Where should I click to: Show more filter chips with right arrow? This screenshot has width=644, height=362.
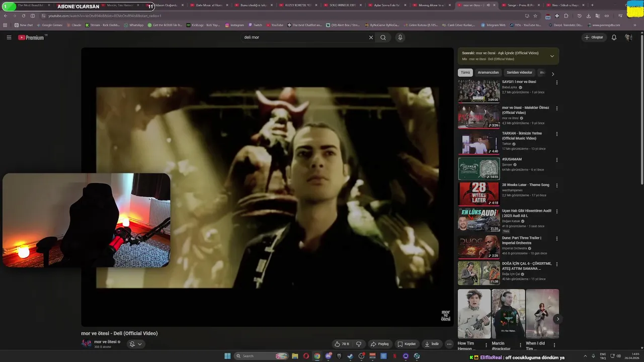[553, 74]
